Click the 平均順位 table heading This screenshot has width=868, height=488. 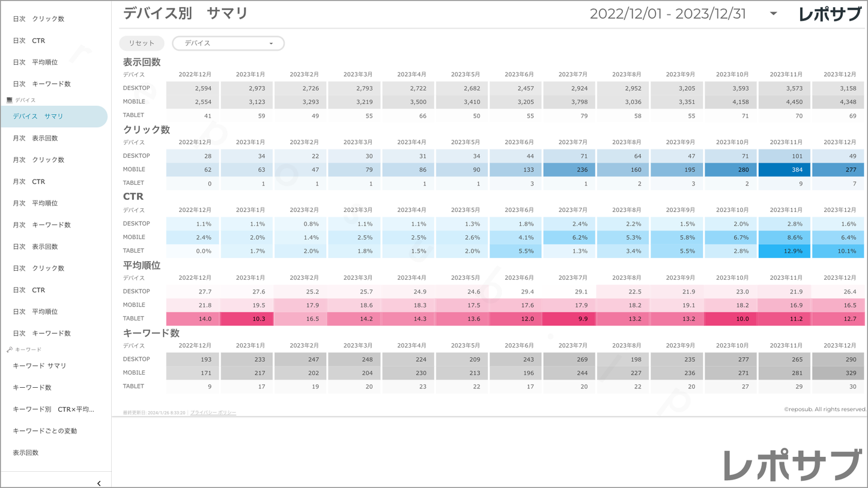pyautogui.click(x=142, y=265)
